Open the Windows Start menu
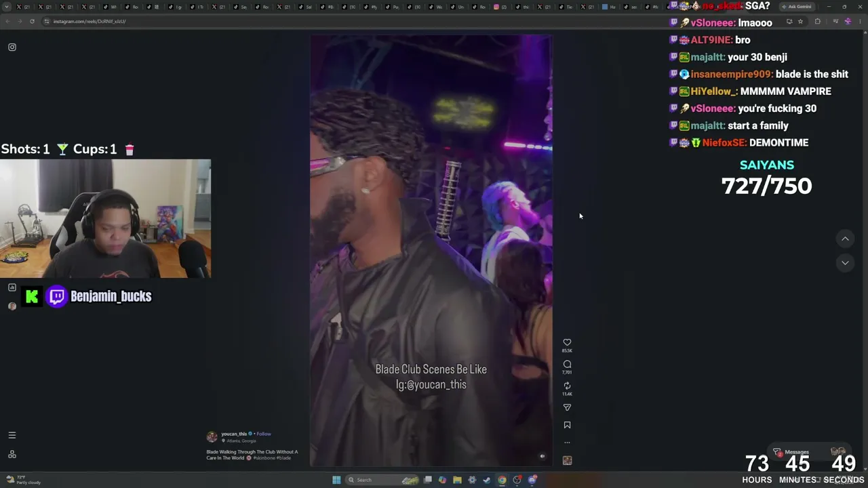Image resolution: width=868 pixels, height=488 pixels. tap(336, 480)
